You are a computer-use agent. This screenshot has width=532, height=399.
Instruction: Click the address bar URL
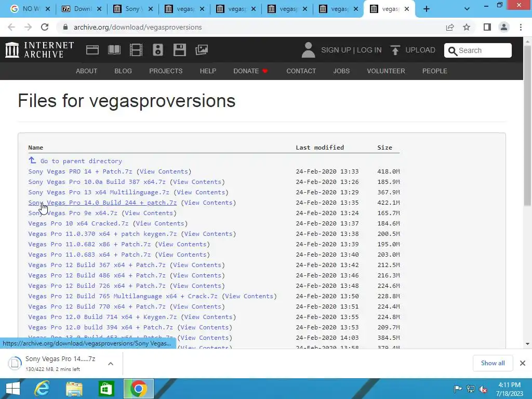point(138,27)
